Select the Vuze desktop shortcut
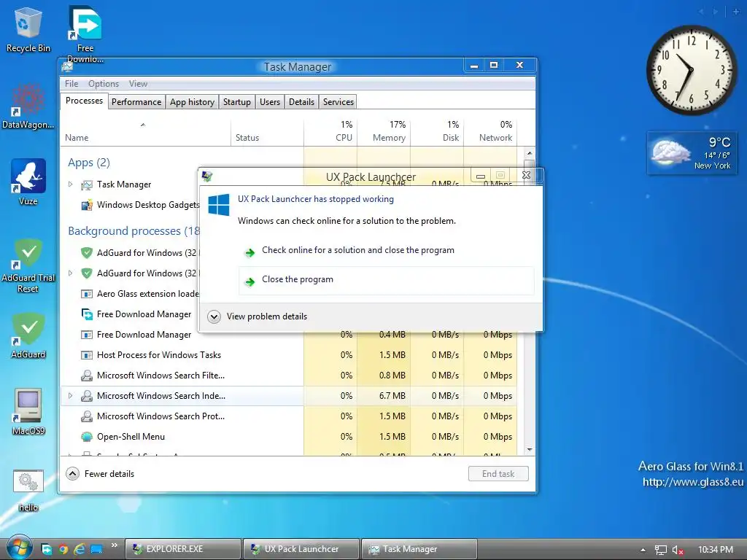747x560 pixels. pos(28,182)
